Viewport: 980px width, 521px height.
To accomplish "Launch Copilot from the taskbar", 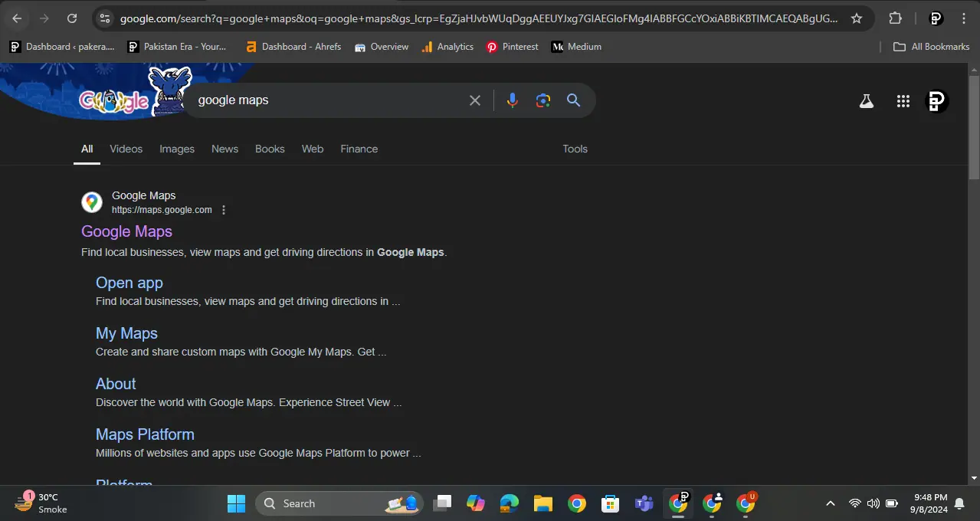I will [476, 503].
